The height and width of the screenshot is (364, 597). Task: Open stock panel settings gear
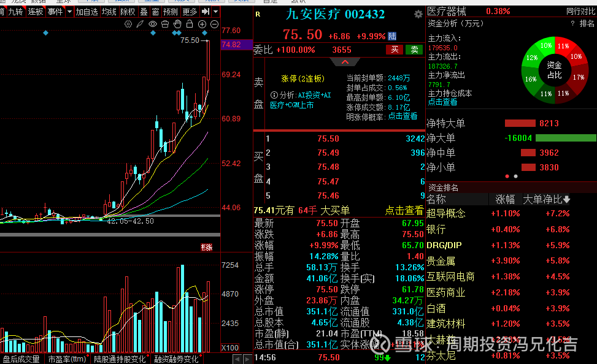(418, 15)
